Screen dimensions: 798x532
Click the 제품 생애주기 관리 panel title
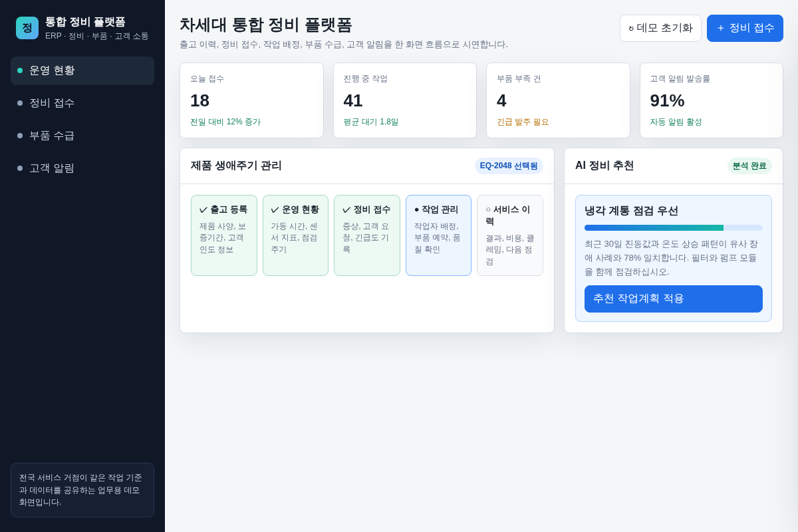click(236, 166)
